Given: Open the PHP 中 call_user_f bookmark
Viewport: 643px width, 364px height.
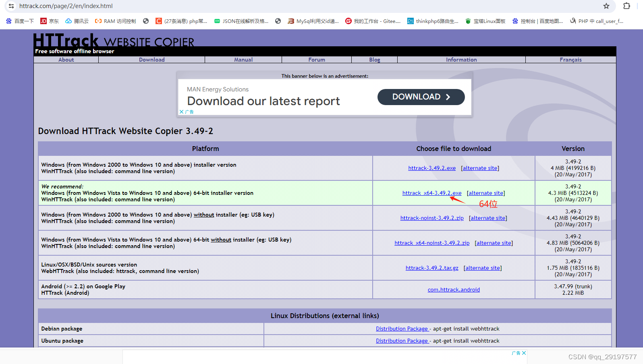Looking at the screenshot, I should click(x=597, y=21).
